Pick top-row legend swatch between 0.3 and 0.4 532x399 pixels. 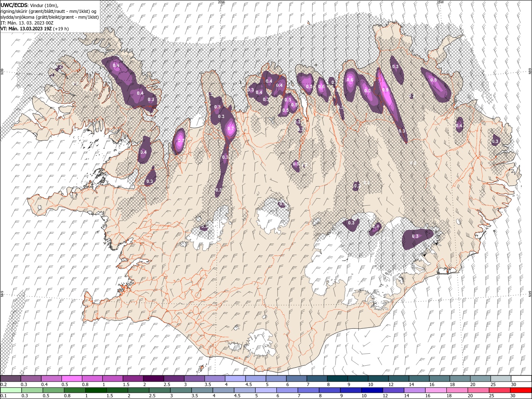31,379
